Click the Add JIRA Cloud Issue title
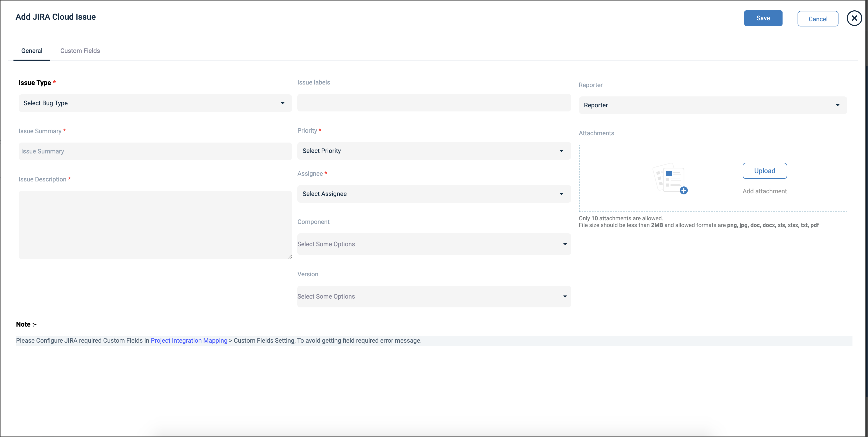The image size is (868, 437). pyautogui.click(x=56, y=17)
